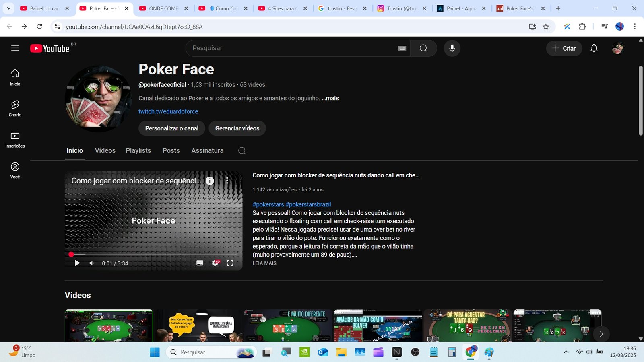Show video info card icon

[x=210, y=181]
